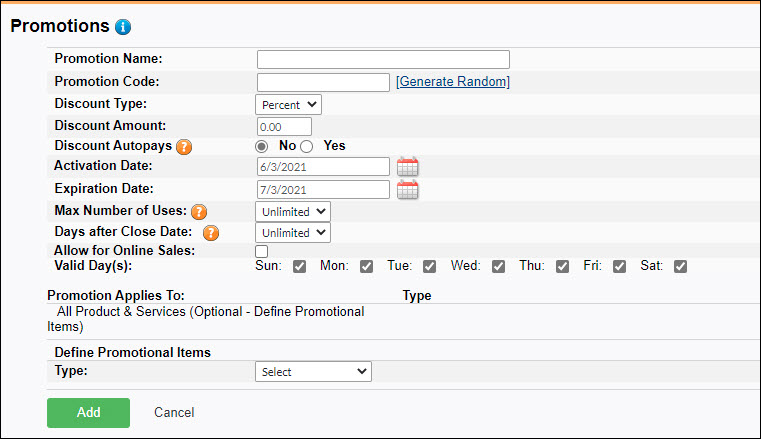
Task: Open the Discount Autopays help icon
Action: click(184, 146)
